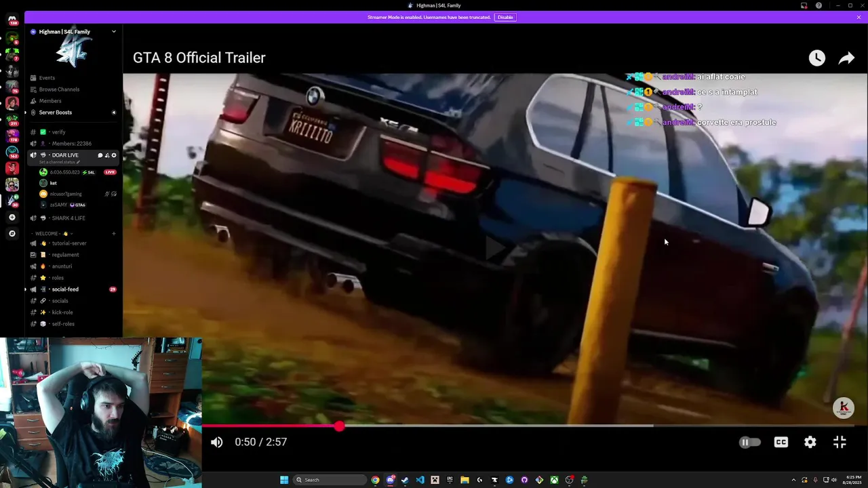Create channel in WELCOME category
The height and width of the screenshot is (488, 868).
pyautogui.click(x=113, y=234)
